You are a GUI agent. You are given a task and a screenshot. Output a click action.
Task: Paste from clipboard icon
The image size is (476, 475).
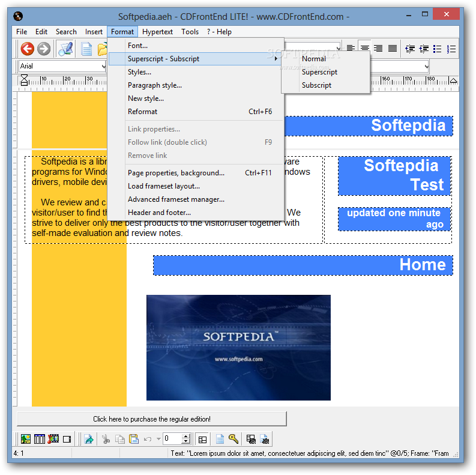pos(134,439)
